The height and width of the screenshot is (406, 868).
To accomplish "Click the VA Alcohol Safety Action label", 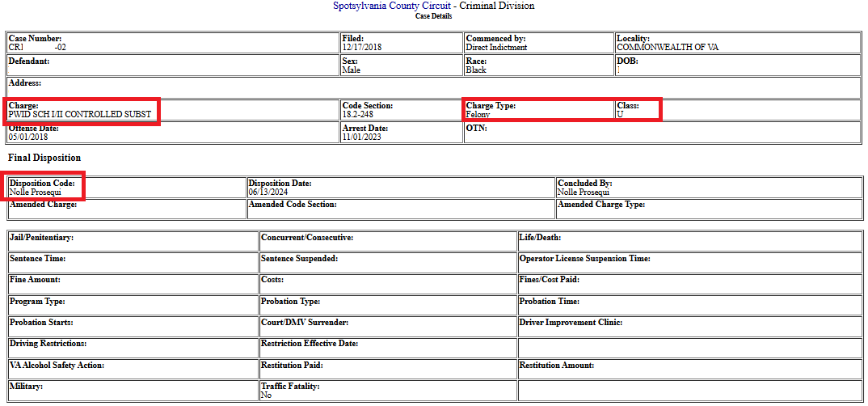I will 57,365.
